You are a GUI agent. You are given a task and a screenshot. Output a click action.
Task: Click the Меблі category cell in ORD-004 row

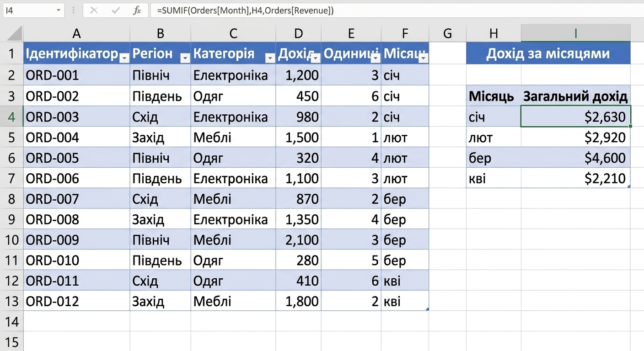point(233,137)
